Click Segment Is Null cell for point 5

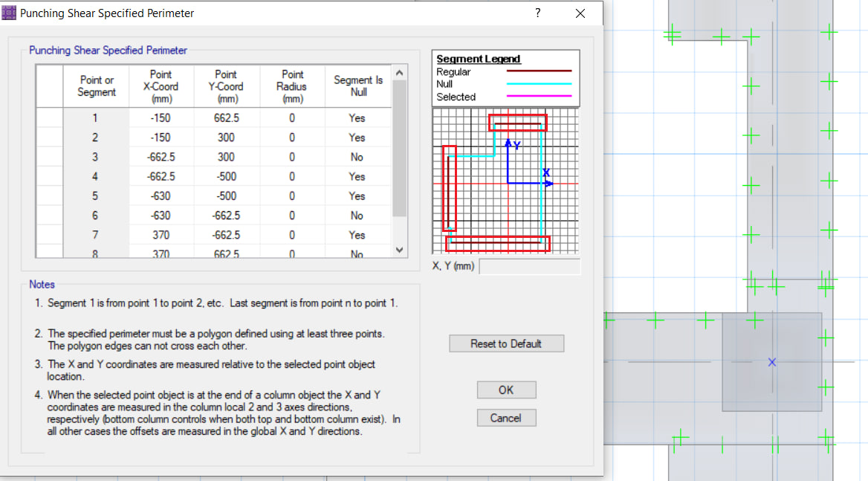click(x=357, y=196)
